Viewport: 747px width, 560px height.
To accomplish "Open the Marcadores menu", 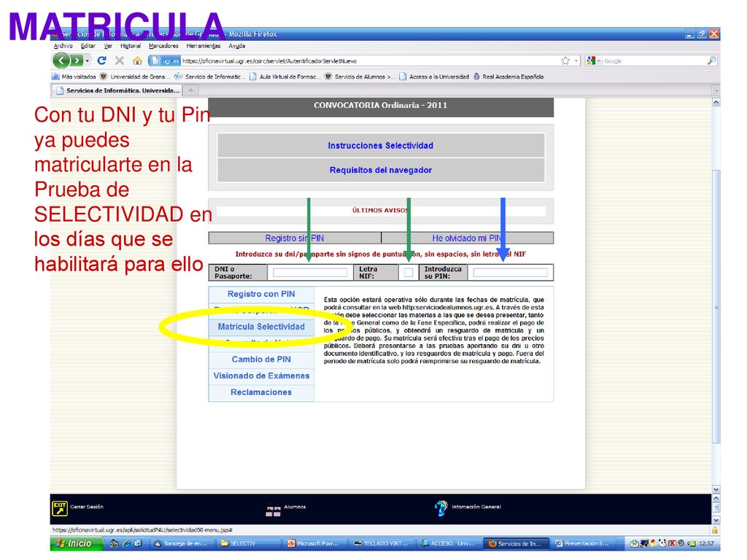I will 163,46.
